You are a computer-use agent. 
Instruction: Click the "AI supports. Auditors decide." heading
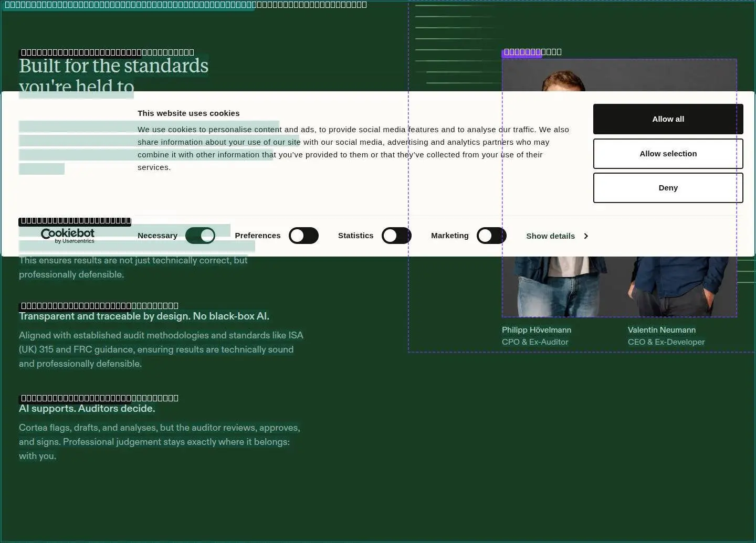click(x=87, y=409)
